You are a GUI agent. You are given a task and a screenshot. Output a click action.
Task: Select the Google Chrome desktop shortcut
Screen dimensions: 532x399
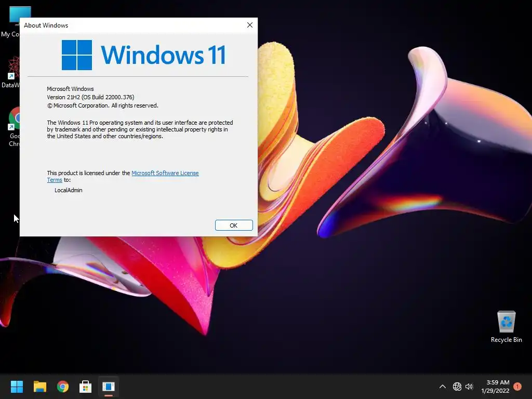(x=13, y=127)
